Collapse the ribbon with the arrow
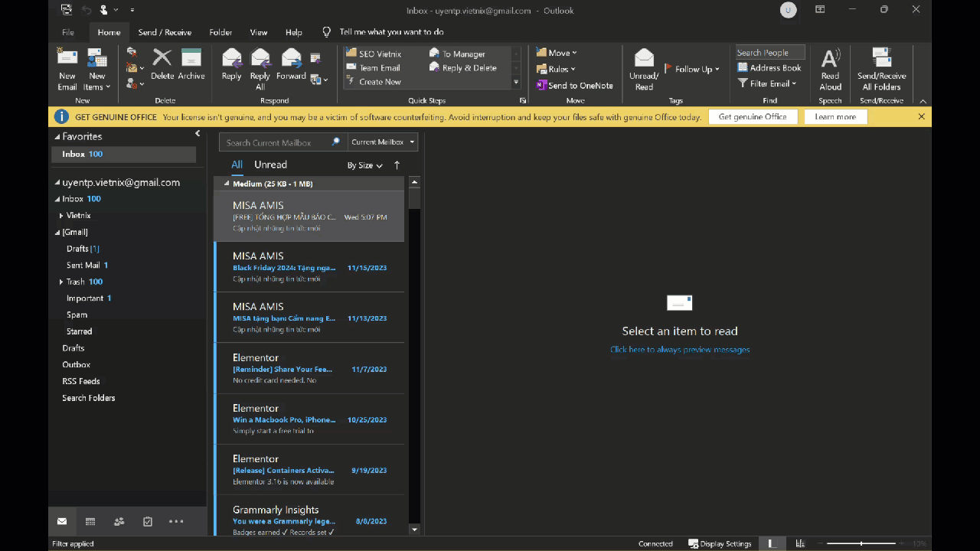 coord(923,101)
